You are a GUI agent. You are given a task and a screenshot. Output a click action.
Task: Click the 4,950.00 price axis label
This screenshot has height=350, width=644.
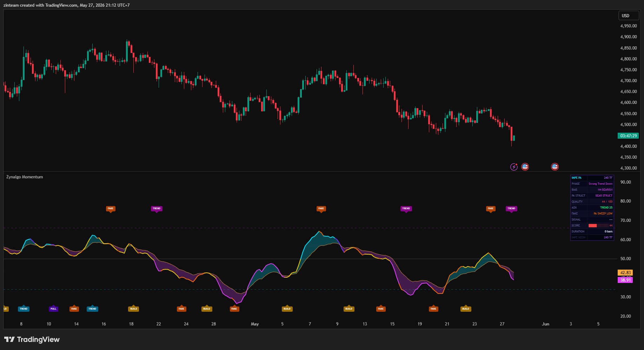click(x=629, y=26)
